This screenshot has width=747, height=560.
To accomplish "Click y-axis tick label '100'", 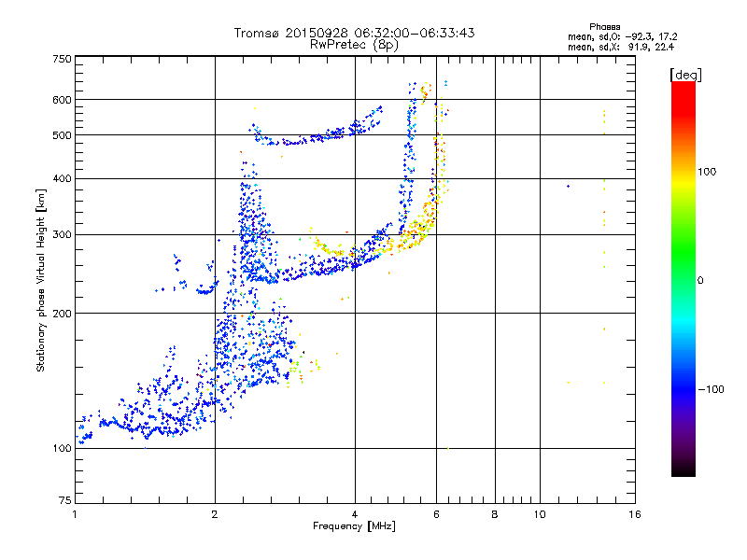I will point(62,449).
